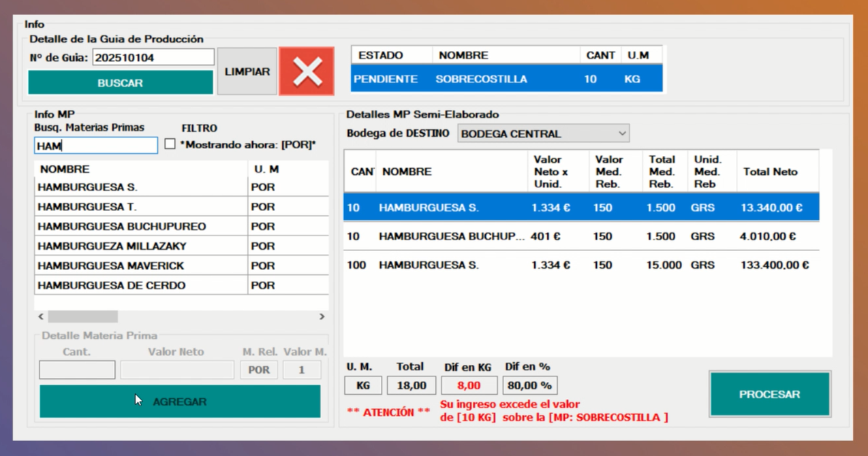
Task: Click the LIMPIAR button
Action: 247,71
